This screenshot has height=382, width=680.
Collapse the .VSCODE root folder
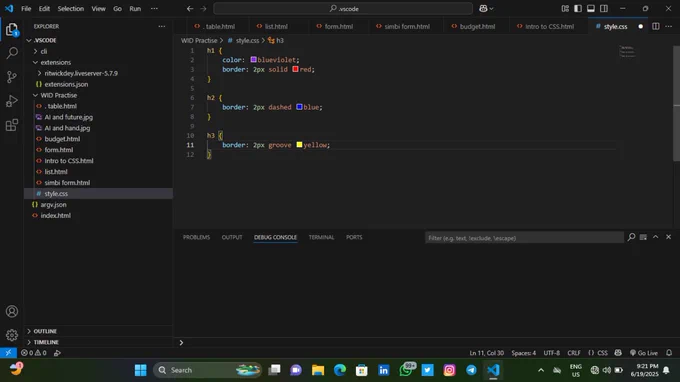[29, 40]
